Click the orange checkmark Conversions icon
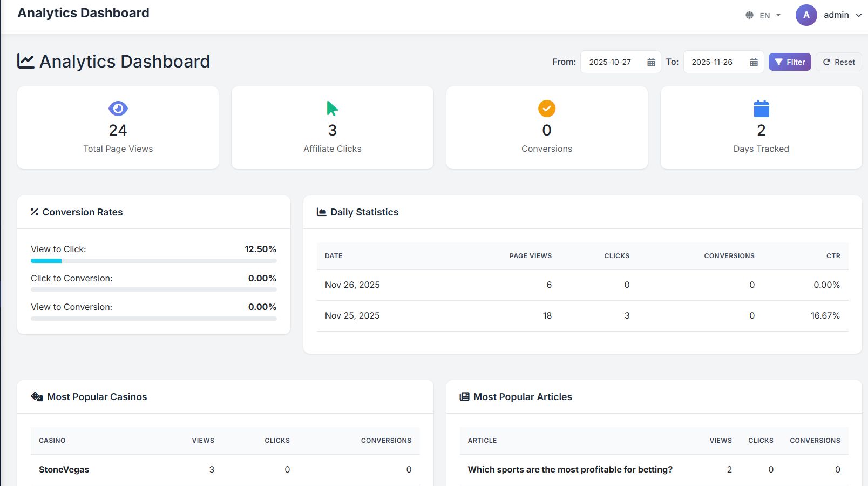Image resolution: width=868 pixels, height=486 pixels. pos(546,109)
